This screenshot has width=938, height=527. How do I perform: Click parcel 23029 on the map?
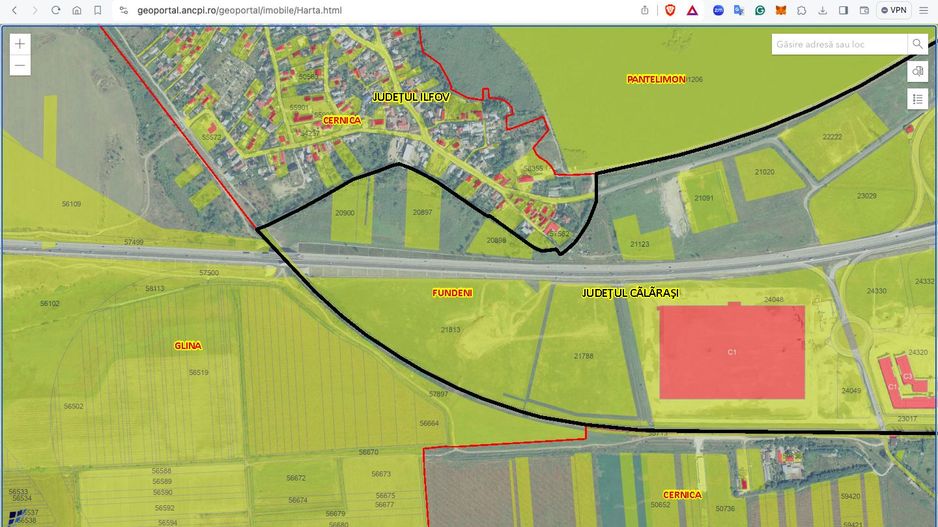[x=866, y=196]
